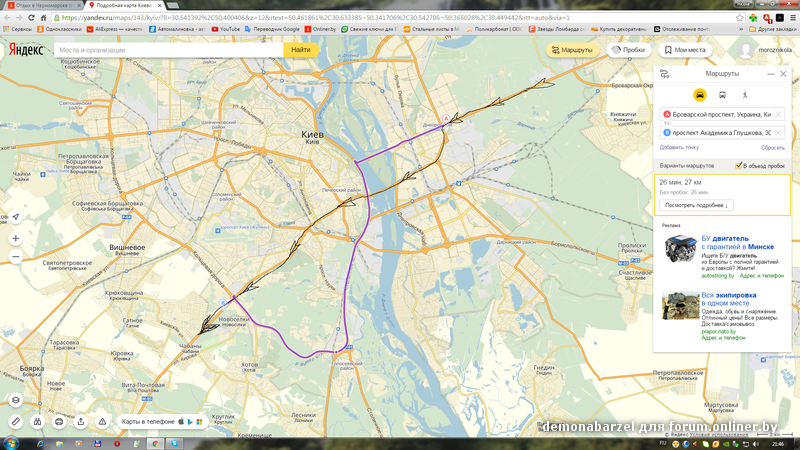
Task: Open the YouTube bookmark
Action: pos(226,29)
